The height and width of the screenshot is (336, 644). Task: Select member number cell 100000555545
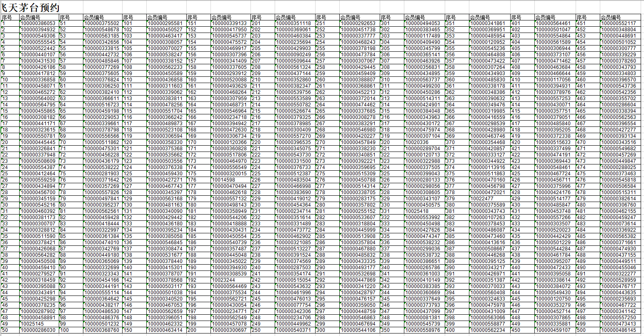click(38, 42)
